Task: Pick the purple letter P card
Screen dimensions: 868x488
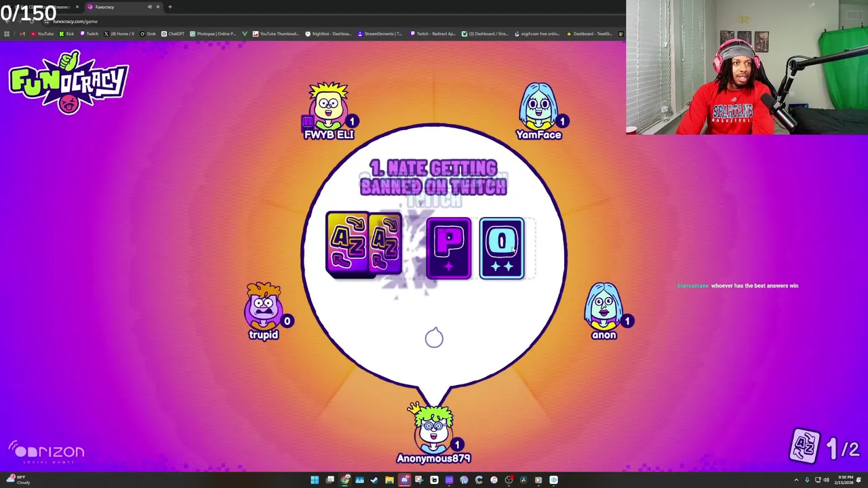Action: [x=448, y=248]
